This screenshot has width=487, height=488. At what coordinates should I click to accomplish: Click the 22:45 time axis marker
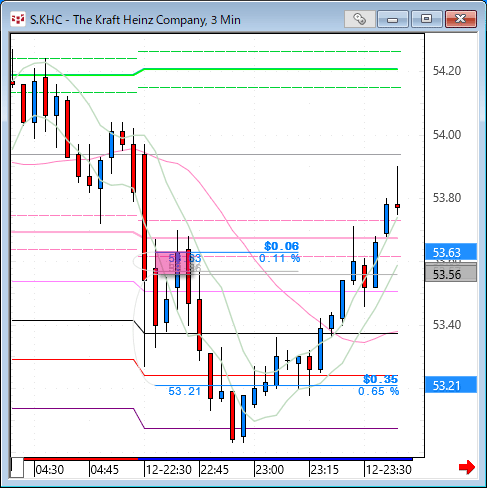point(214,470)
